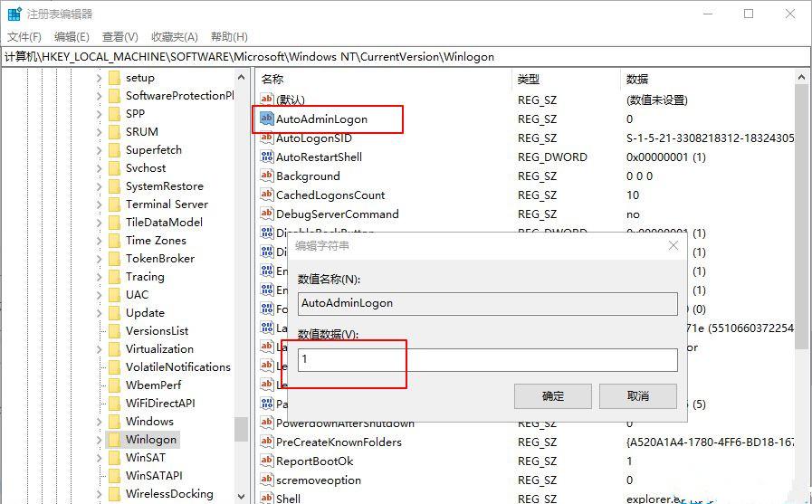Click the TileDataModel folder icon

tap(114, 223)
